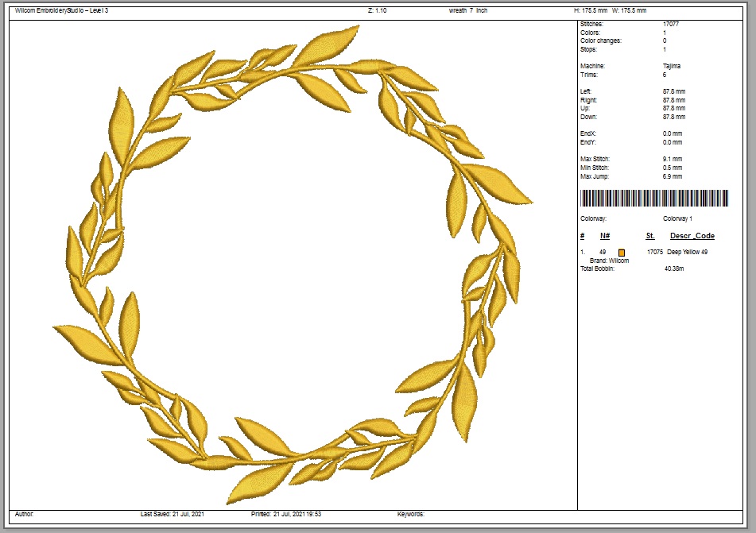
Task: Click the 'N#' column header
Action: click(605, 236)
